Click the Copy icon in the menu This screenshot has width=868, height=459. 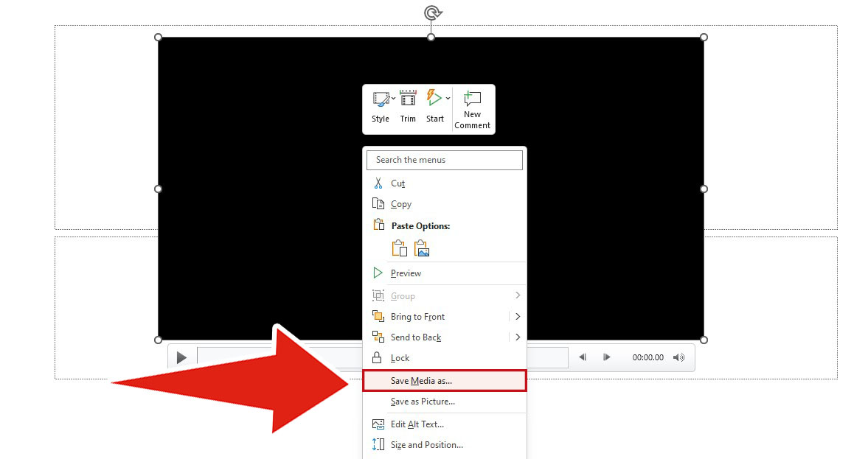click(x=379, y=204)
